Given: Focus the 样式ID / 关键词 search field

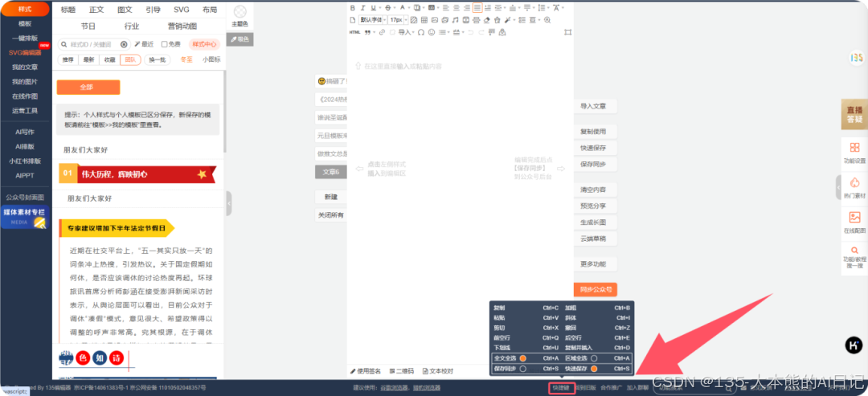Looking at the screenshot, I should point(92,44).
